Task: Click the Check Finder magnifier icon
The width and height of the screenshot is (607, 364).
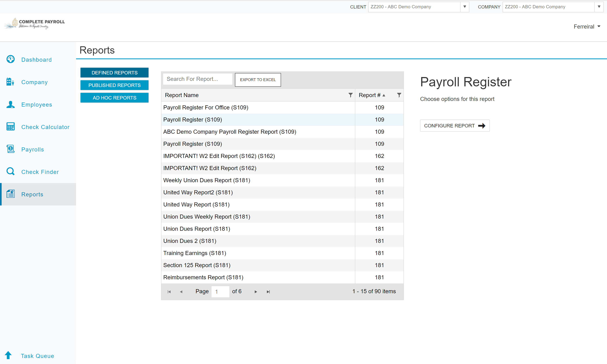Action: pos(10,171)
